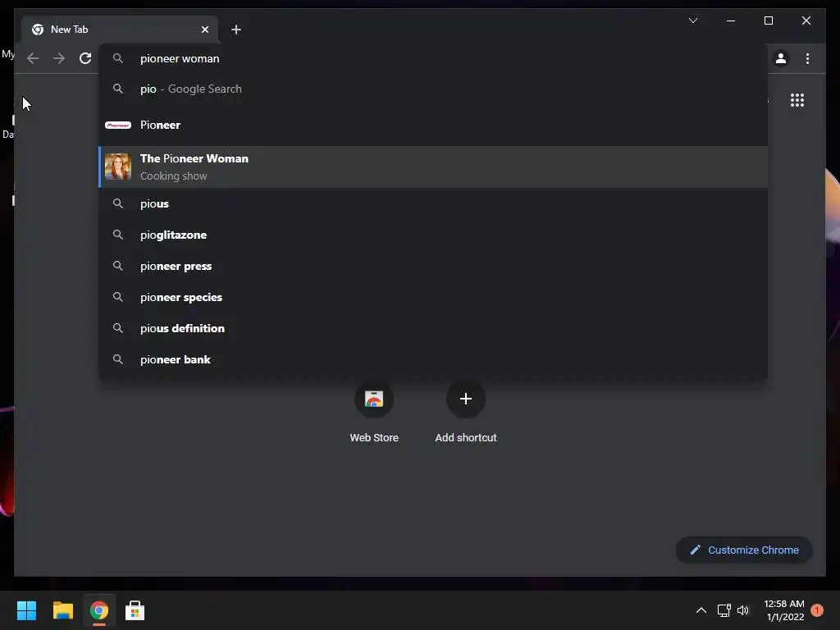840x630 pixels.
Task: Select the 'pio - Google Search' suggestion
Action: [433, 89]
